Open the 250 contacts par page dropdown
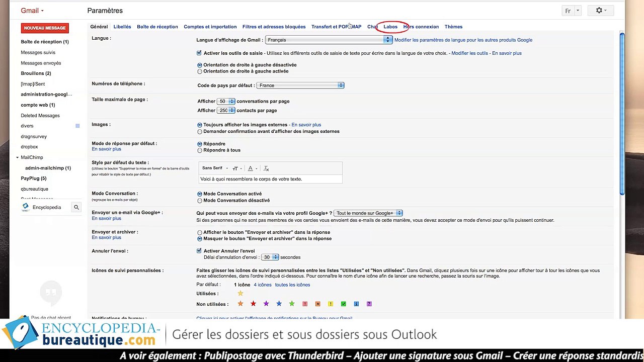This screenshot has height=362, width=644. click(x=226, y=110)
